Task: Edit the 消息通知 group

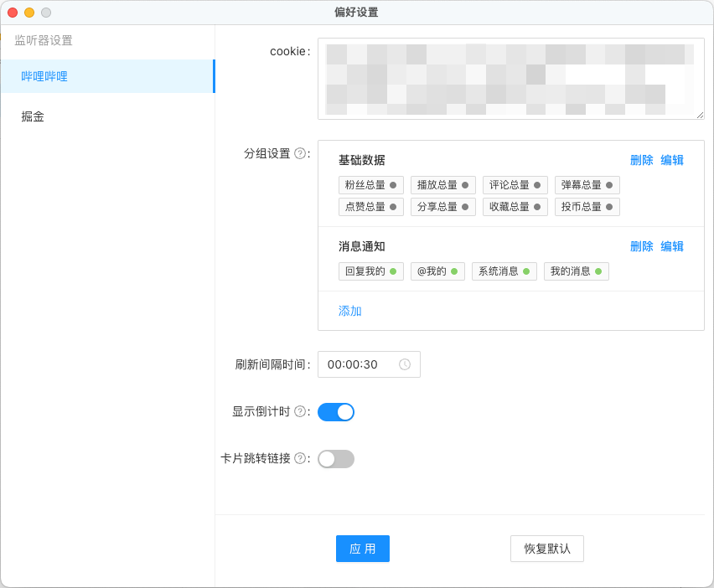Action: point(672,246)
